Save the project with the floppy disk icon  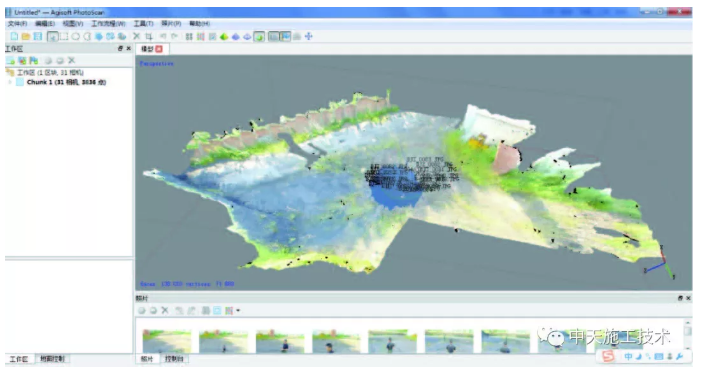coord(38,37)
